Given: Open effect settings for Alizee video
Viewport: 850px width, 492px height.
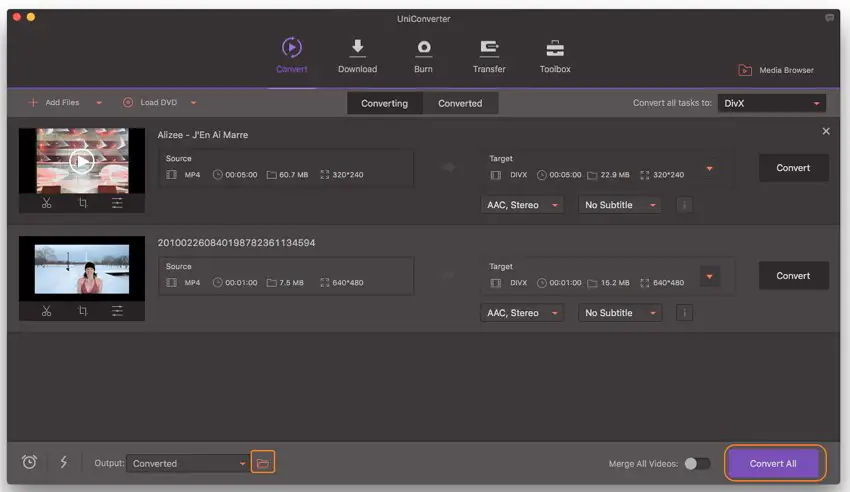Looking at the screenshot, I should (x=117, y=203).
